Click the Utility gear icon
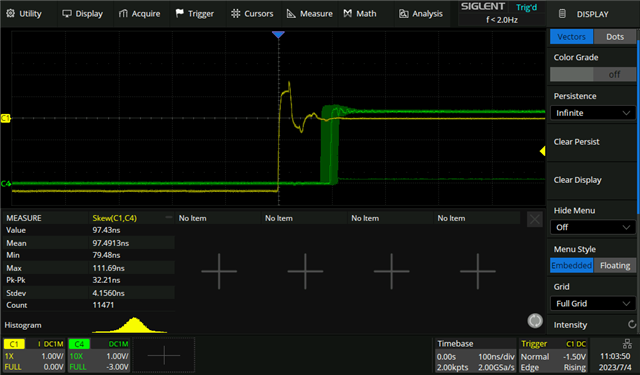The height and width of the screenshot is (375, 640). (x=11, y=13)
